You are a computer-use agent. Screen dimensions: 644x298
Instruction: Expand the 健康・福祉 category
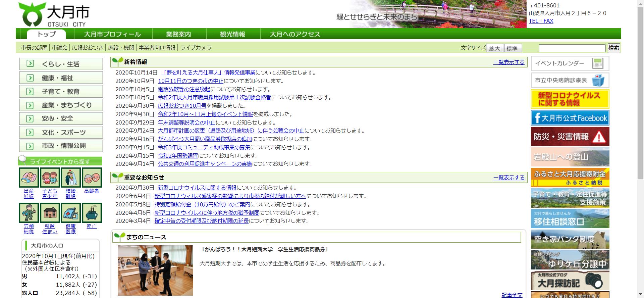pyautogui.click(x=61, y=78)
